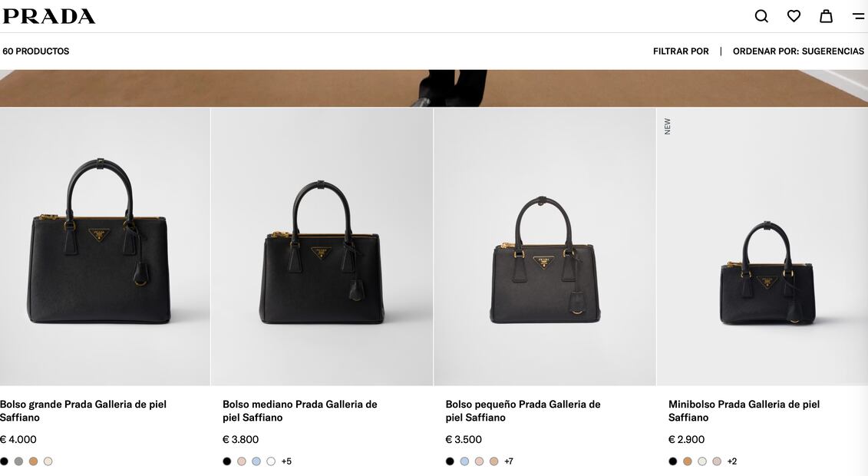868x476 pixels.
Task: Select light blue swatch for Bolso mediano
Action: coord(256,461)
